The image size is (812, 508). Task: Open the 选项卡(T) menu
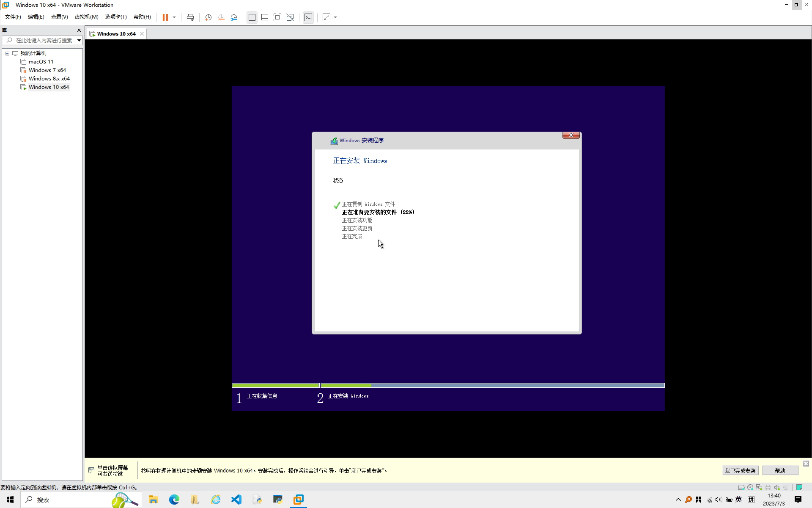click(116, 17)
